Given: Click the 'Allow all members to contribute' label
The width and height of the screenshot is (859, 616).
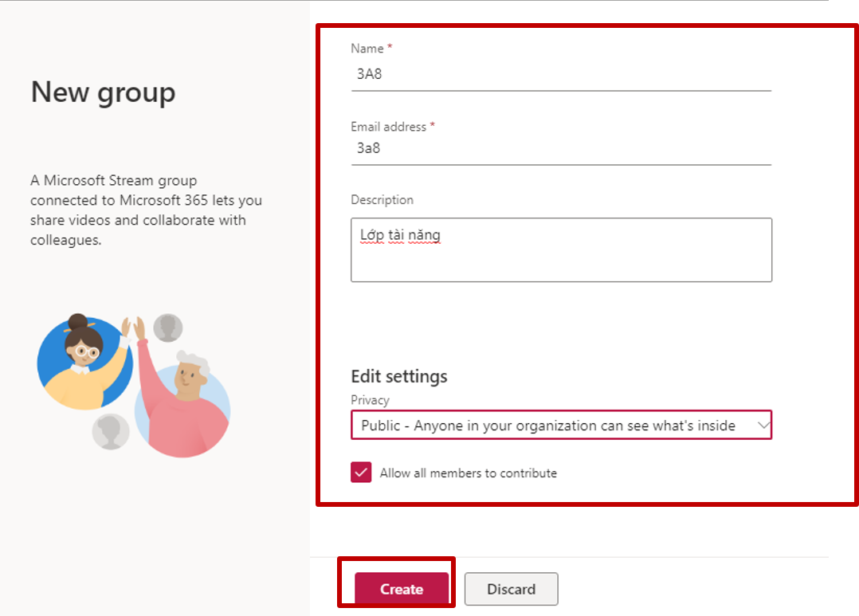Looking at the screenshot, I should 468,473.
